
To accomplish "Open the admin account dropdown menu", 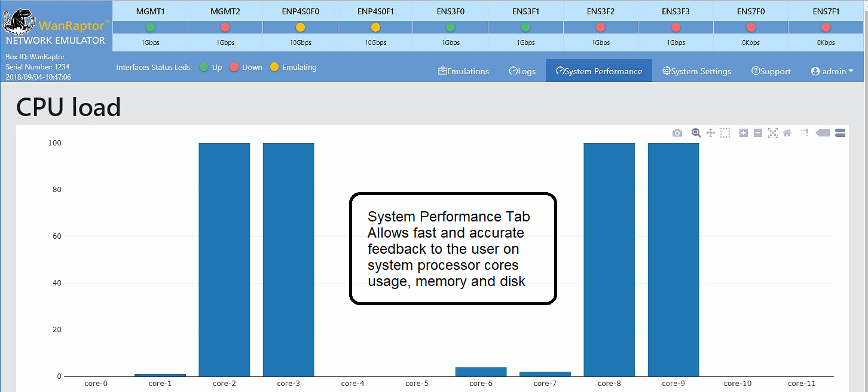I will 832,71.
